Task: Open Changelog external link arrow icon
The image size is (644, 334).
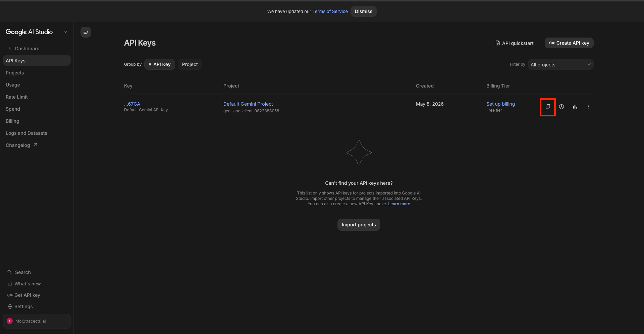Action: pyautogui.click(x=35, y=145)
